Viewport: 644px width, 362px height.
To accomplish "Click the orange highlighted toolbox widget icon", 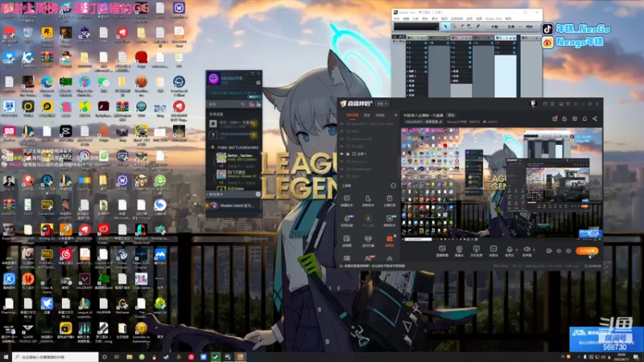I will (390, 240).
